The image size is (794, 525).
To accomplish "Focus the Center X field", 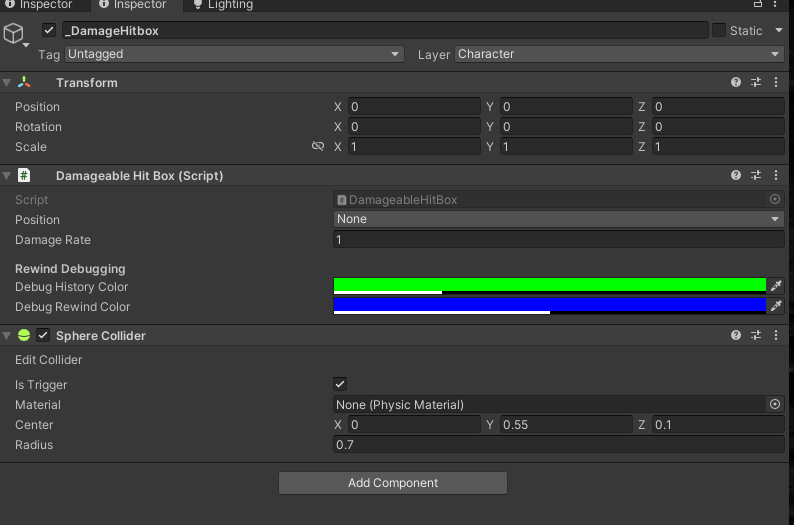I will pos(414,425).
